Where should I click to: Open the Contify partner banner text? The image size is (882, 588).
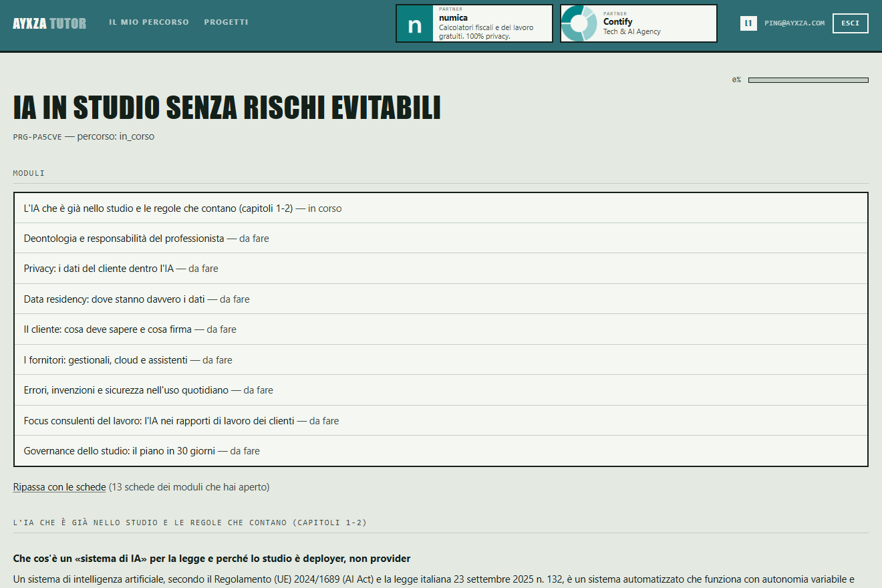[632, 23]
